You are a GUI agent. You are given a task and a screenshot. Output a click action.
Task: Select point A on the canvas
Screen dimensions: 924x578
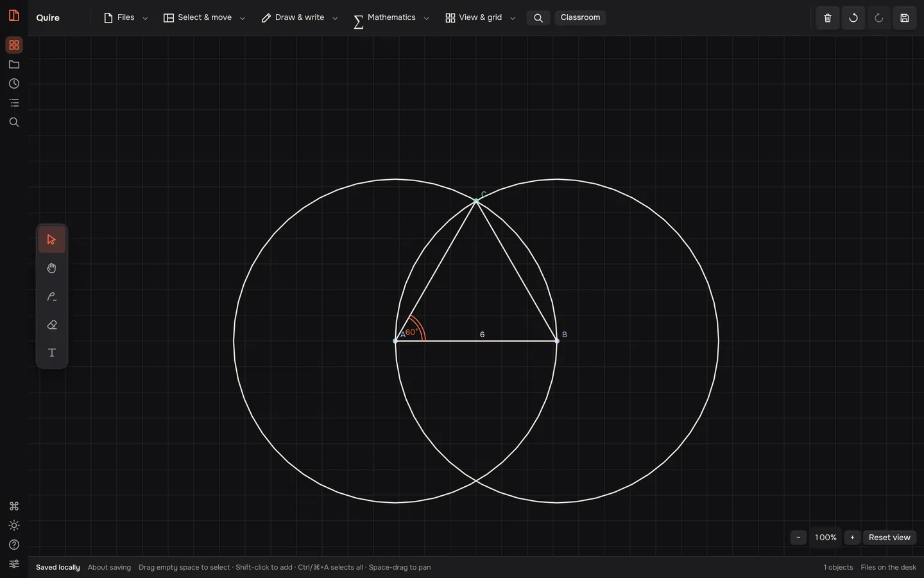point(395,341)
